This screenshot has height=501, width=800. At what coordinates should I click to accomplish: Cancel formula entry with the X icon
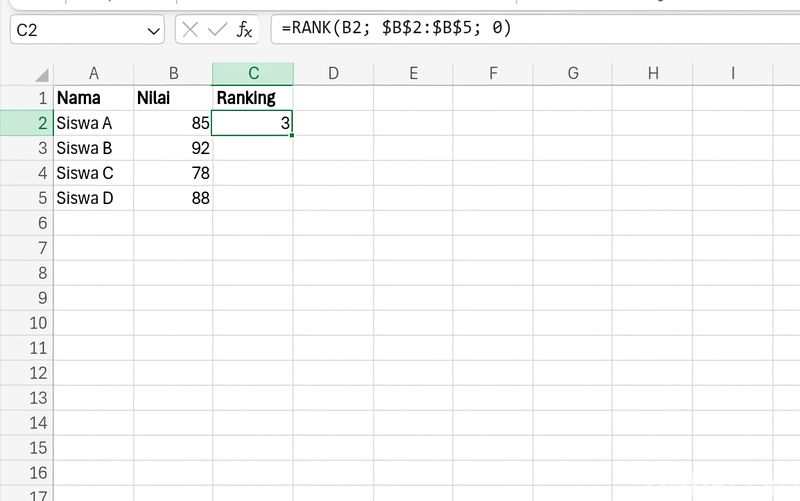click(x=190, y=30)
